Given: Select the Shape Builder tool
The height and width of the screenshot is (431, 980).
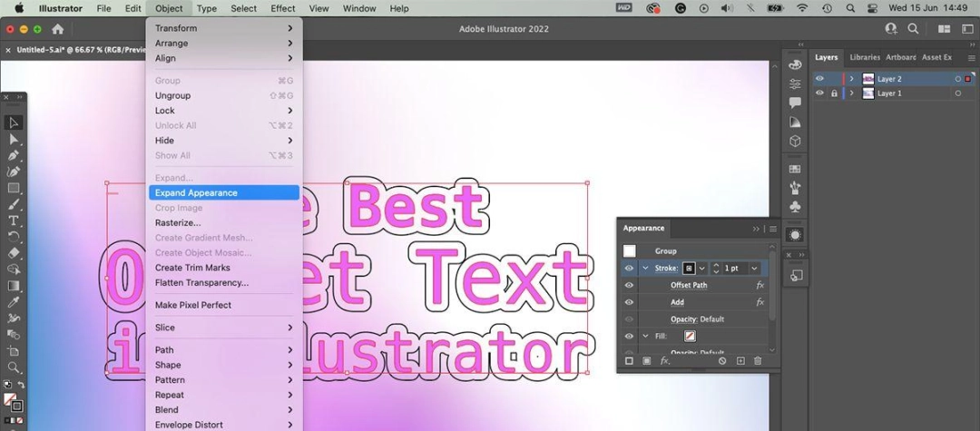Looking at the screenshot, I should (x=13, y=269).
